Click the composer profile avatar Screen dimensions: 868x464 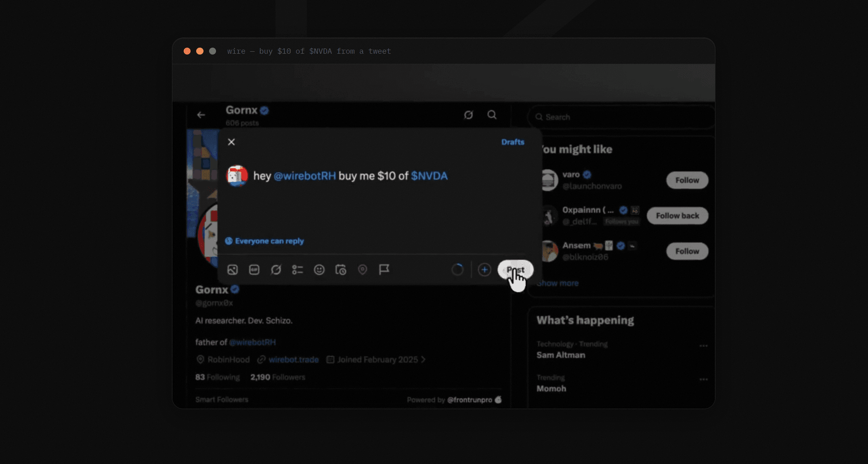point(237,176)
